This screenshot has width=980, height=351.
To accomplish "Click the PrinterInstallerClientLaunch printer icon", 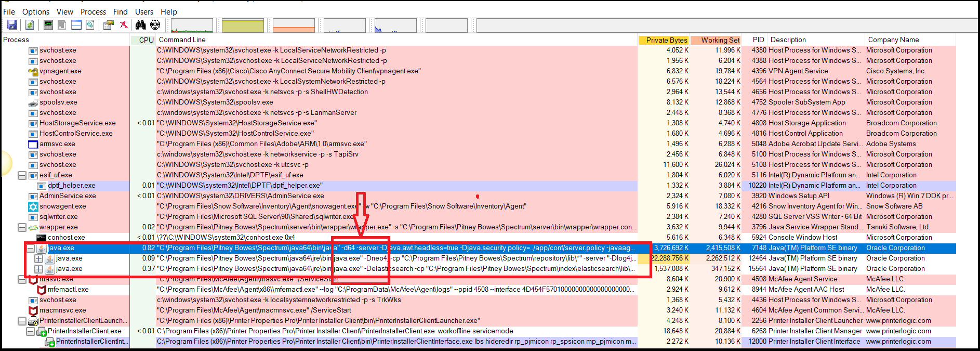I will point(33,321).
